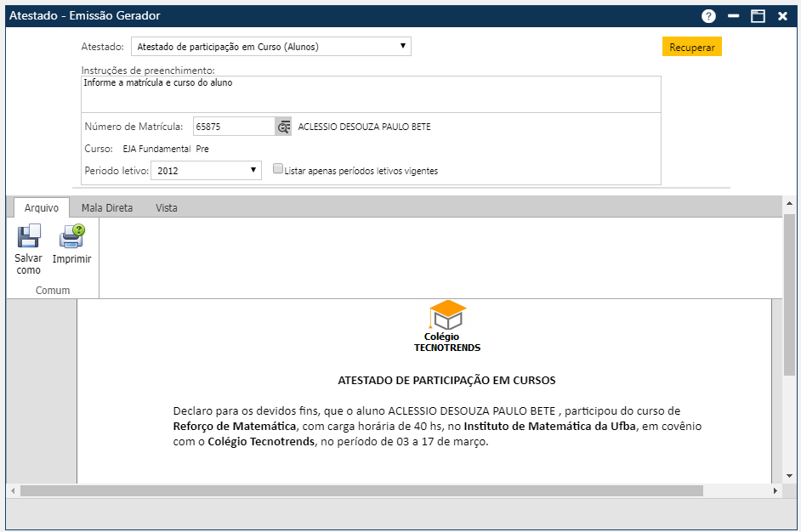This screenshot has width=801, height=532.
Task: Open the Vista tab
Action: [167, 207]
